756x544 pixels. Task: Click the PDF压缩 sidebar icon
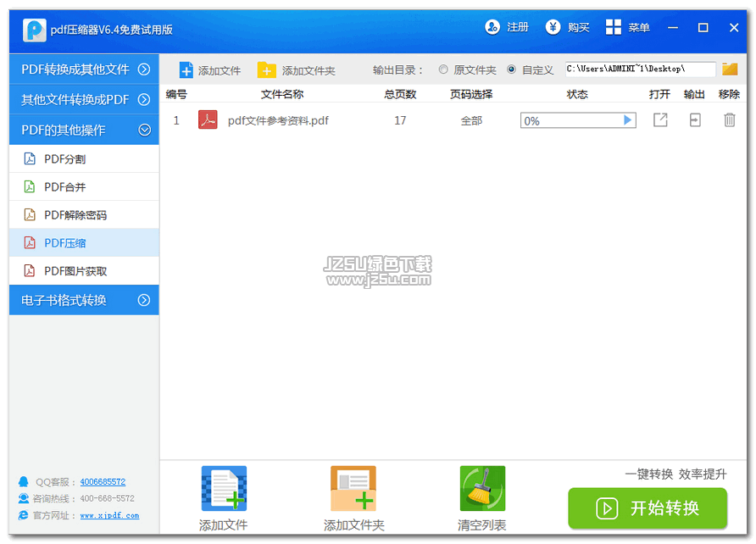[x=30, y=242]
